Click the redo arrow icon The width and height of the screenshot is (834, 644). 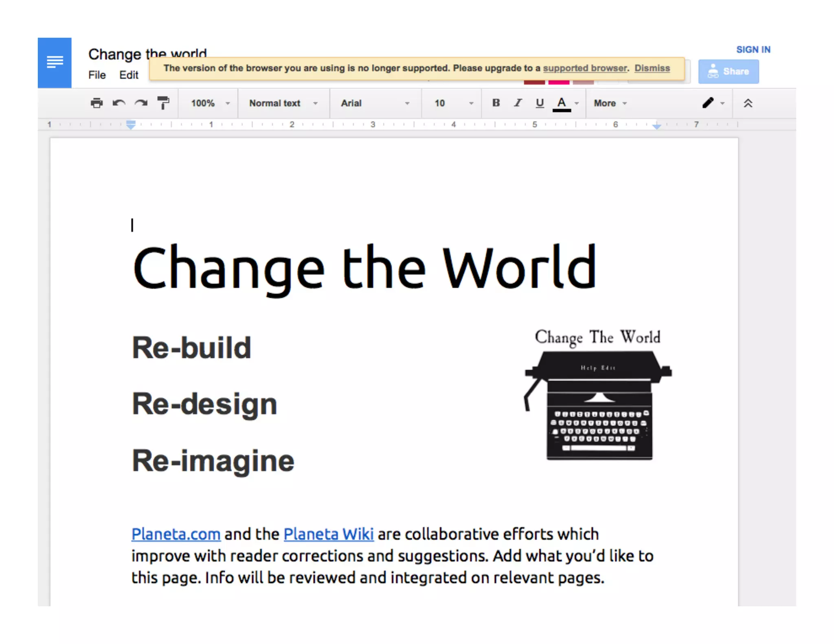[141, 103]
